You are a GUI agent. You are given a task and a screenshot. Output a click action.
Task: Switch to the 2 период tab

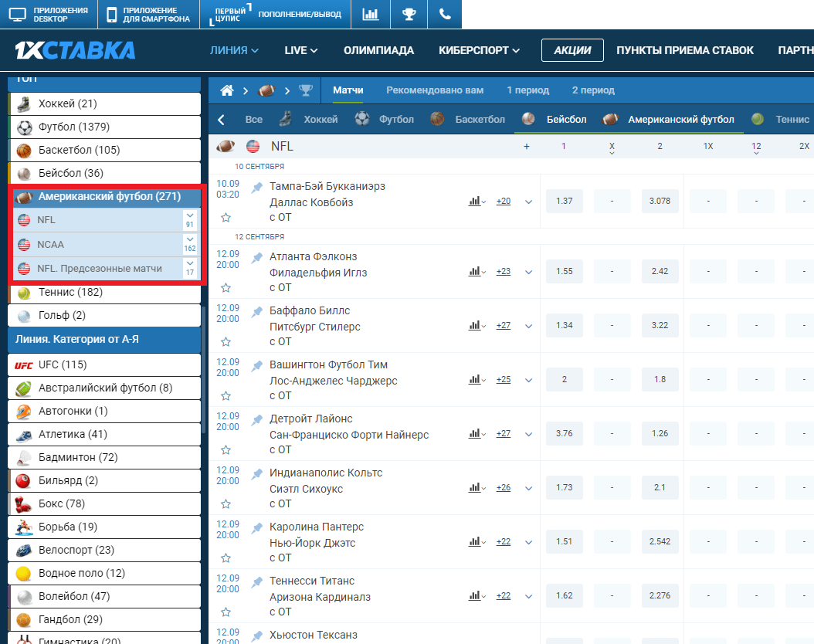593,90
